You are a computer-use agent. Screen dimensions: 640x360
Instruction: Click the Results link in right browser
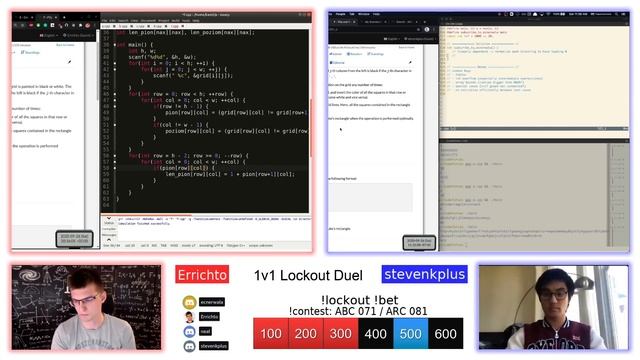pos(355,54)
